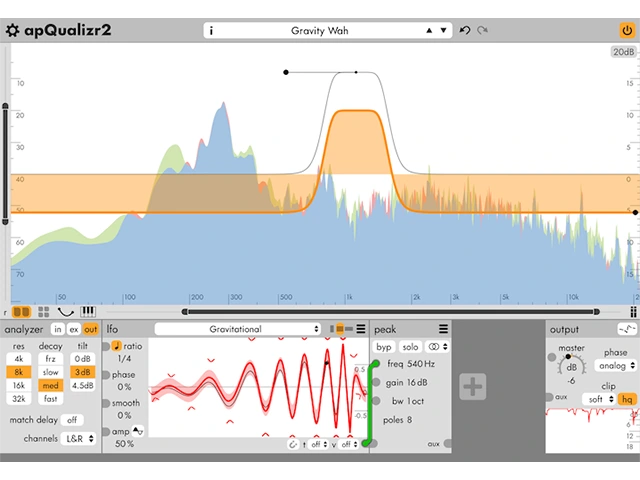
Task: Click the vertical dots handle right of zoom bar
Action: click(633, 312)
